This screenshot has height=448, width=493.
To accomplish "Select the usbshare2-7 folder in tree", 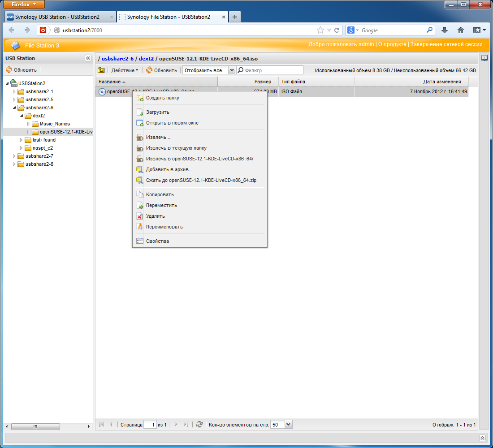I will click(x=39, y=156).
